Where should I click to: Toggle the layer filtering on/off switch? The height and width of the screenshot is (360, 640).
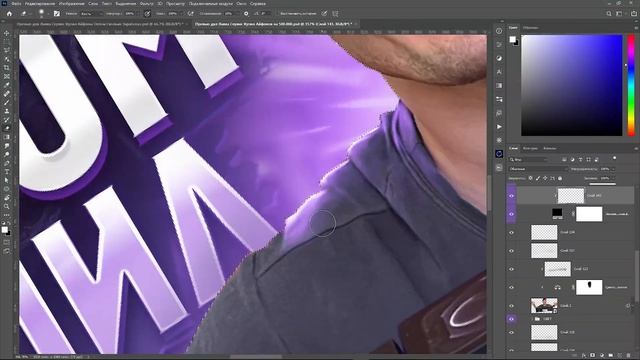coord(614,158)
